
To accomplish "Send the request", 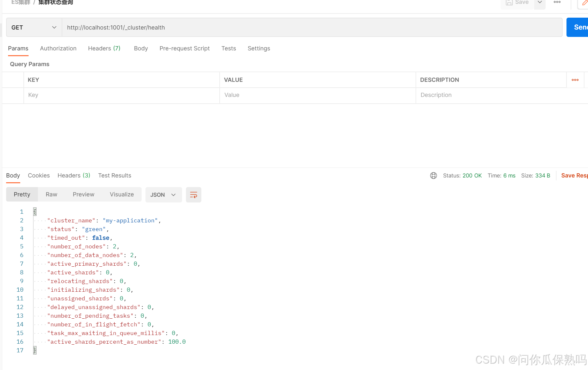I will pyautogui.click(x=578, y=27).
